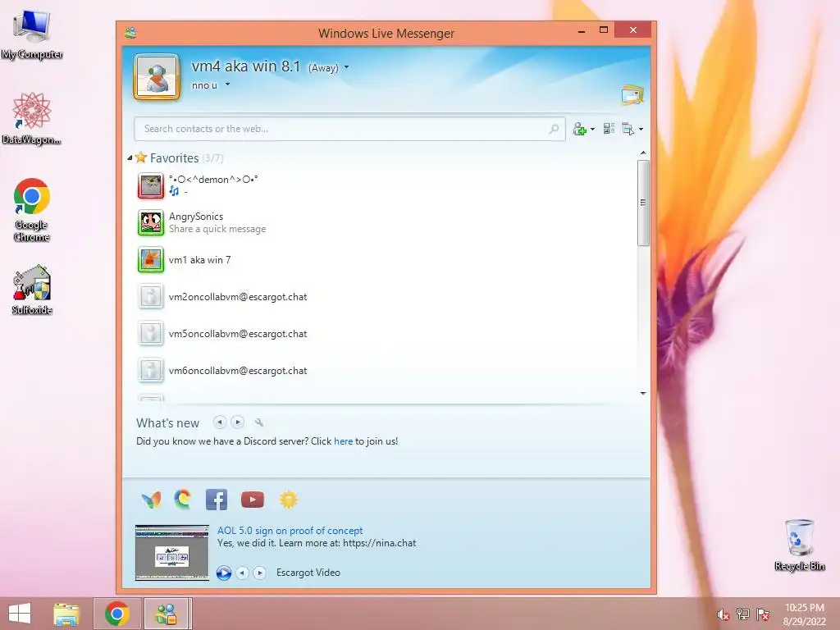Click the AOL 5.0 video thumbnail
The image size is (840, 630).
[x=172, y=553]
